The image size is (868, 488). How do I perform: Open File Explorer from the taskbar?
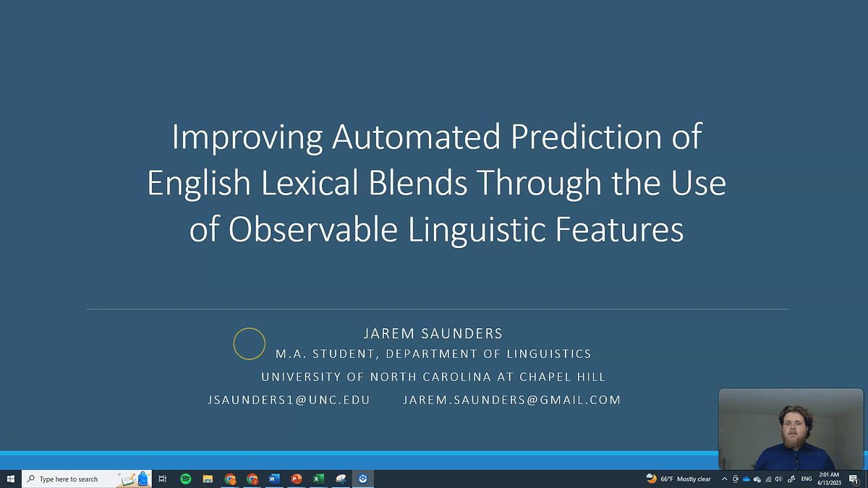208,479
